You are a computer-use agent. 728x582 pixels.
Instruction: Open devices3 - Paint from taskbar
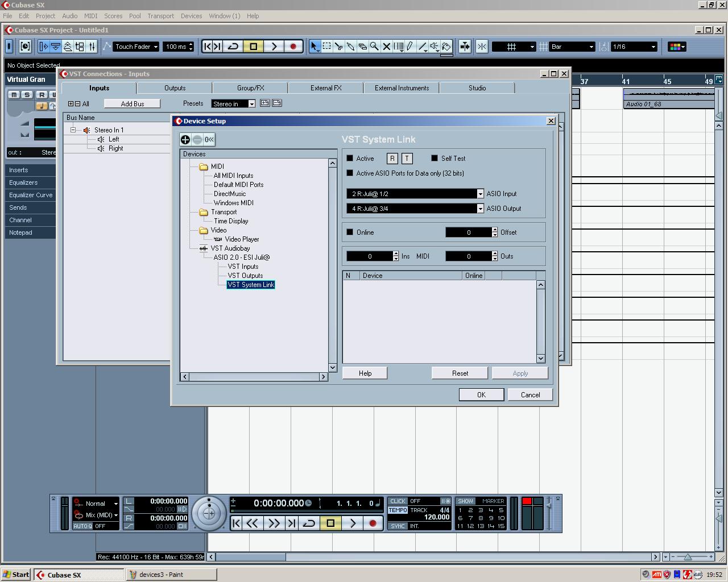pyautogui.click(x=171, y=575)
